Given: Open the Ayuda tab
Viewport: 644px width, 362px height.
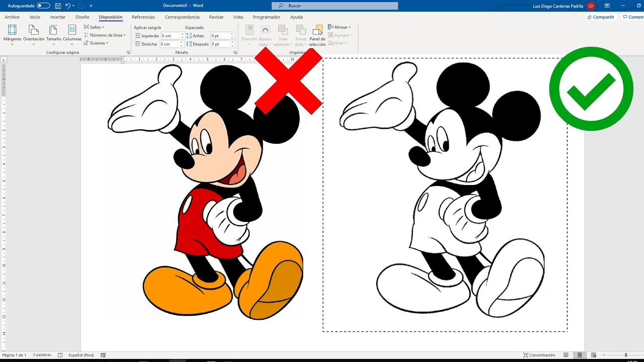Looking at the screenshot, I should 296,17.
